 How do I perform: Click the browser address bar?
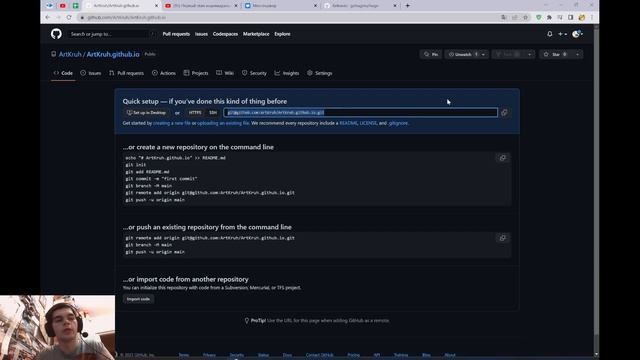286,18
